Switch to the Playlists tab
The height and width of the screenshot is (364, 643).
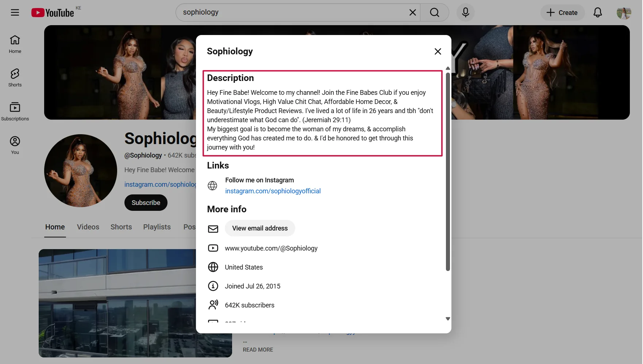157,227
